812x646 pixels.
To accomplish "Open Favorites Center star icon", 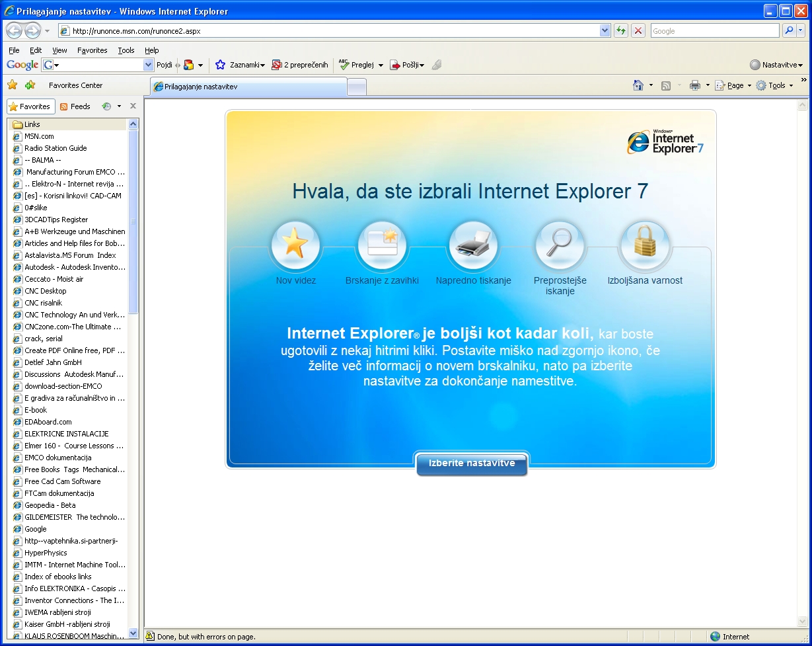I will (12, 85).
